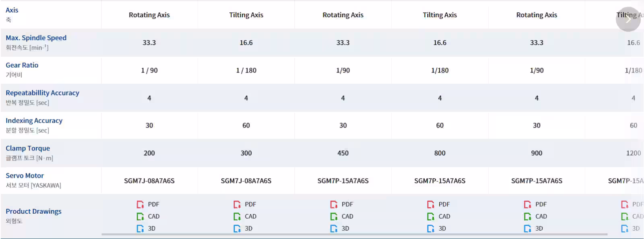This screenshot has width=644, height=239.
Task: Show the next columns with the round arrow button
Action: tap(628, 19)
